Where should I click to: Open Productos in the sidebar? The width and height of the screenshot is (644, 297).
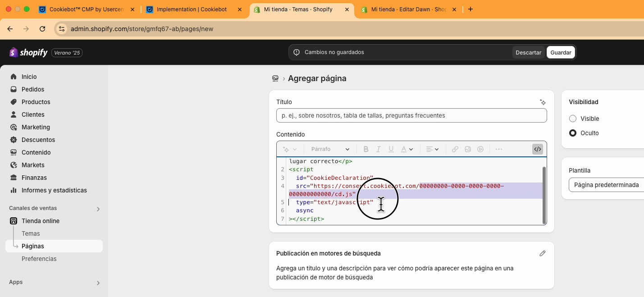(x=36, y=102)
